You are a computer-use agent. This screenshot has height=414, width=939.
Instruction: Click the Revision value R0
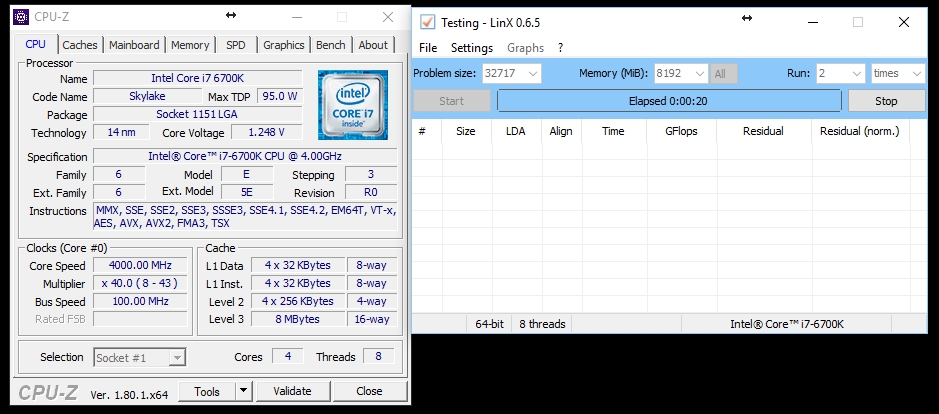pos(371,193)
